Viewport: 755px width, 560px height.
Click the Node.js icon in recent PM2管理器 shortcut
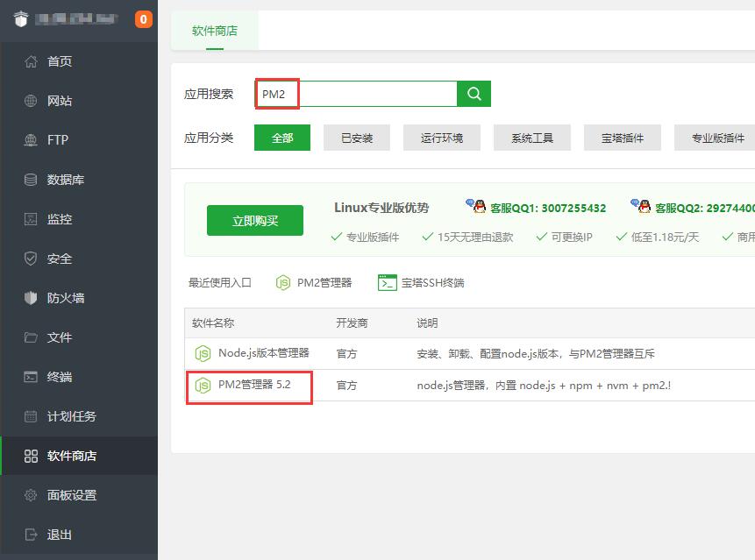(283, 282)
